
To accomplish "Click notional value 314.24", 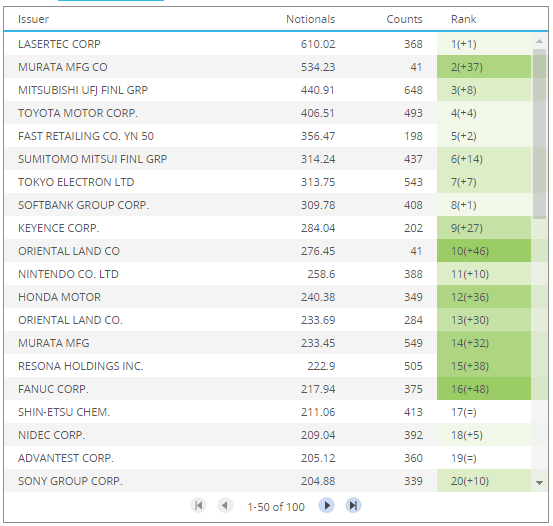I will coord(318,159).
